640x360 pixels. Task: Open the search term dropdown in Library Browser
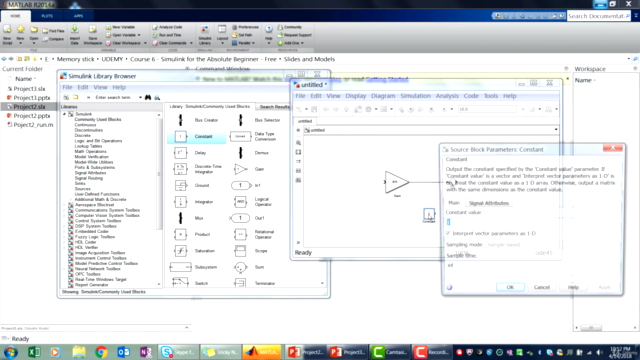[140, 98]
